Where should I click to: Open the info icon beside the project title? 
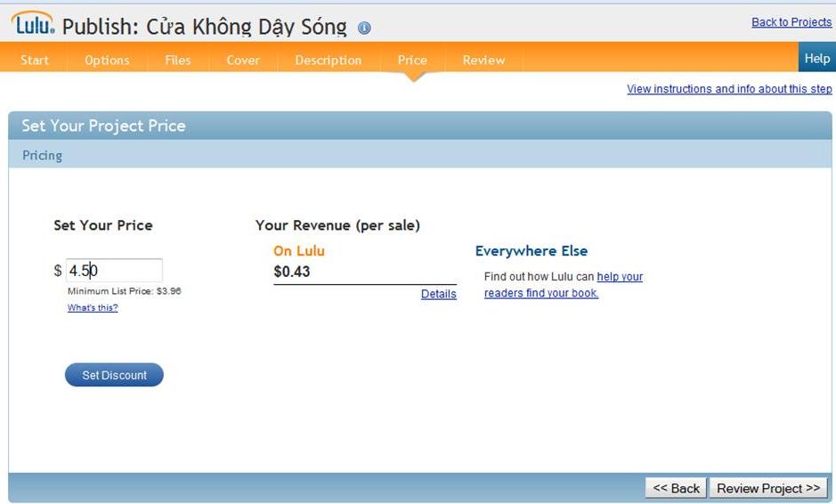(364, 28)
